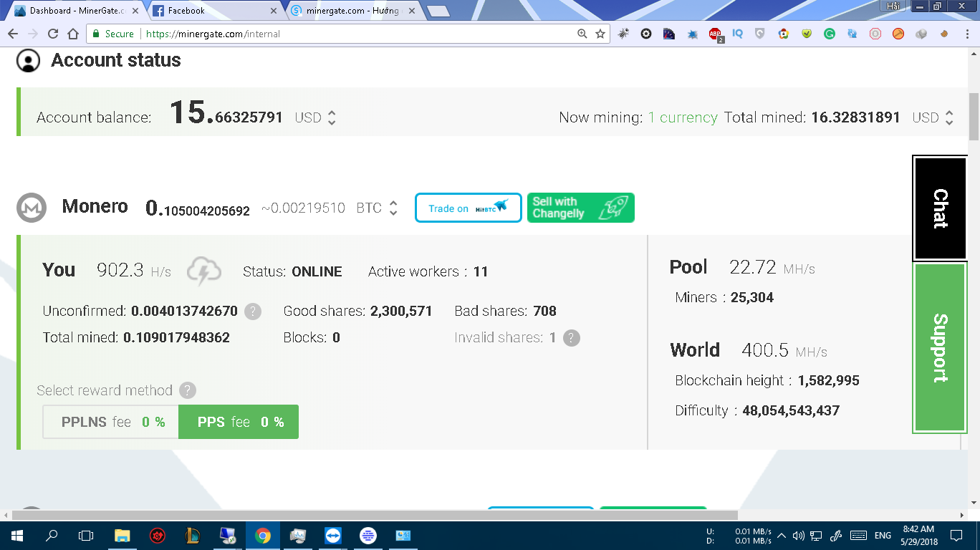Click the Good shares value 2,300,571
The image size is (980, 550).
click(401, 312)
